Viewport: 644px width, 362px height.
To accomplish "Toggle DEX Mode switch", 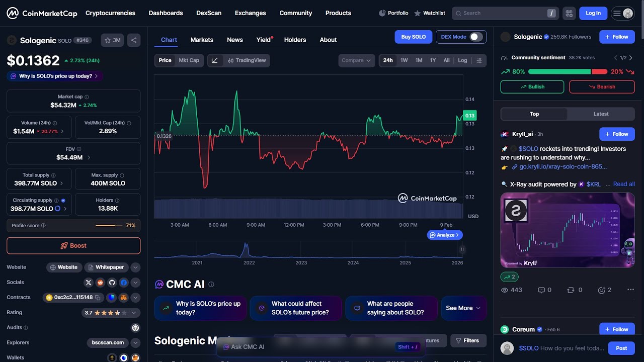I will [476, 37].
